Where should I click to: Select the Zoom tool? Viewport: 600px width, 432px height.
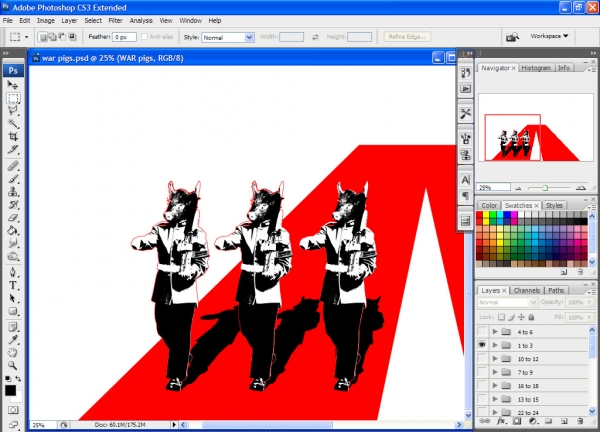[13, 365]
